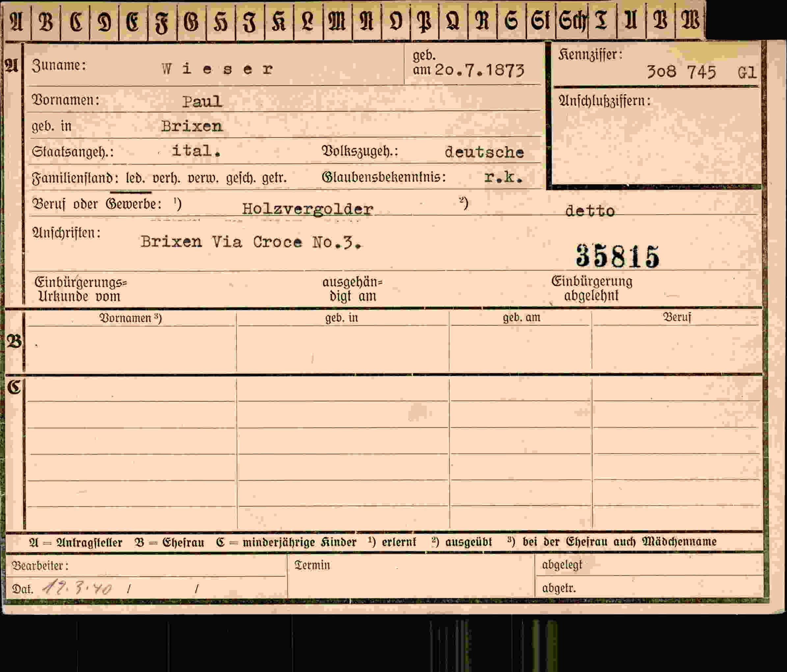Select the 'St' alphabet index tab
Screen dimensions: 787x672
(x=541, y=21)
